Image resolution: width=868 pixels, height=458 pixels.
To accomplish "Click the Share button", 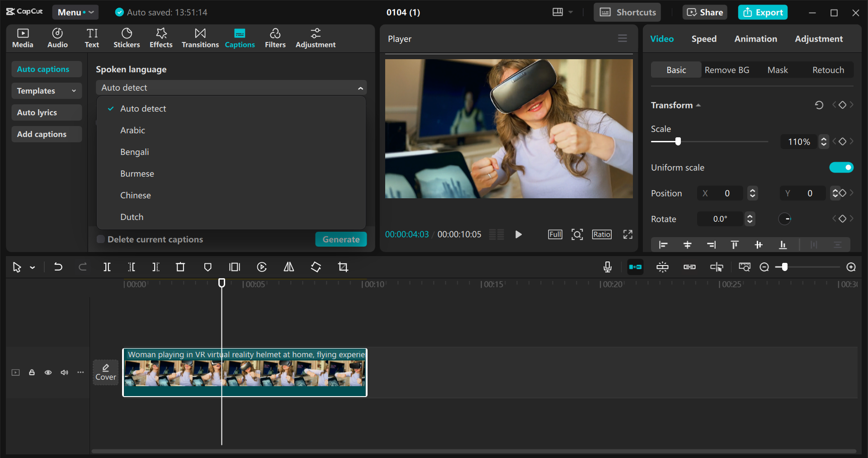I will pos(705,12).
